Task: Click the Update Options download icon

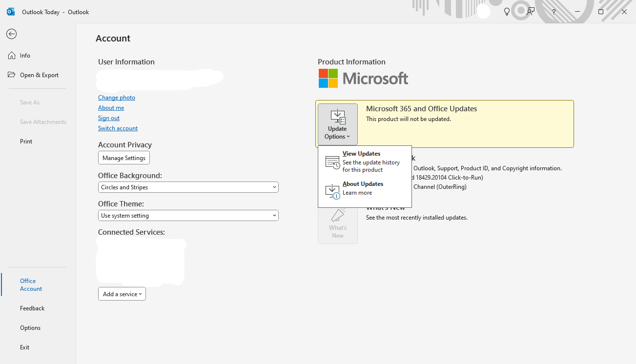Action: (338, 117)
